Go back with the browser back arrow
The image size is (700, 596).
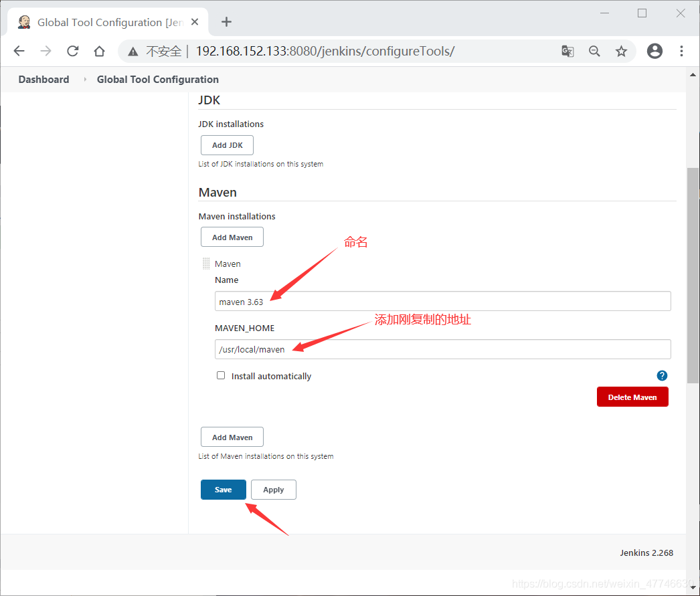(x=19, y=51)
